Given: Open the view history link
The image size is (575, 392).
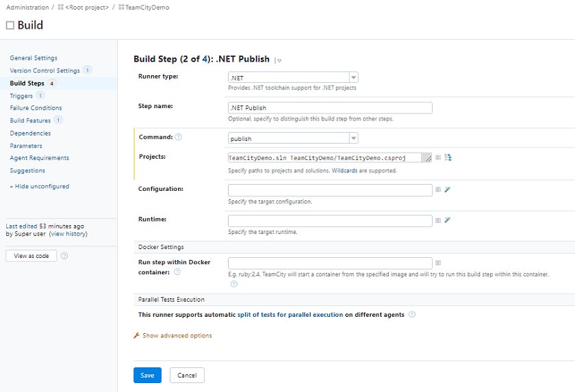Looking at the screenshot, I should point(68,234).
